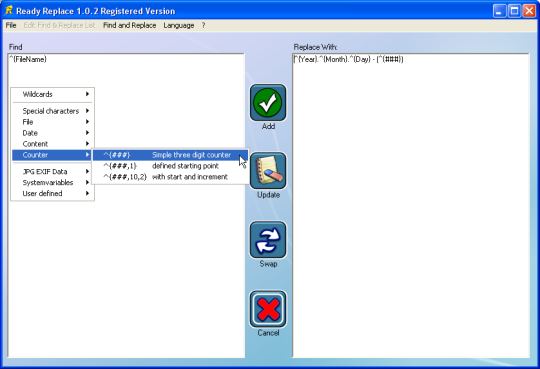Open the Edit Find & Replace List menu
540x369 pixels.
(x=60, y=25)
